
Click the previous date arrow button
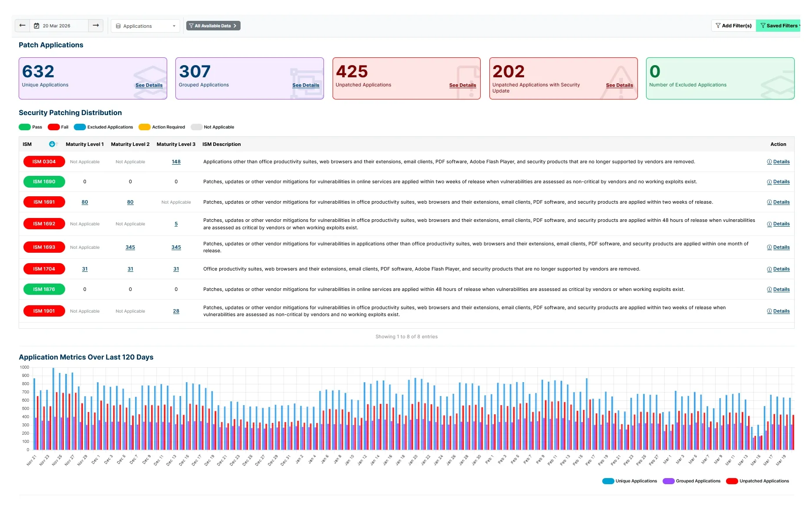22,26
